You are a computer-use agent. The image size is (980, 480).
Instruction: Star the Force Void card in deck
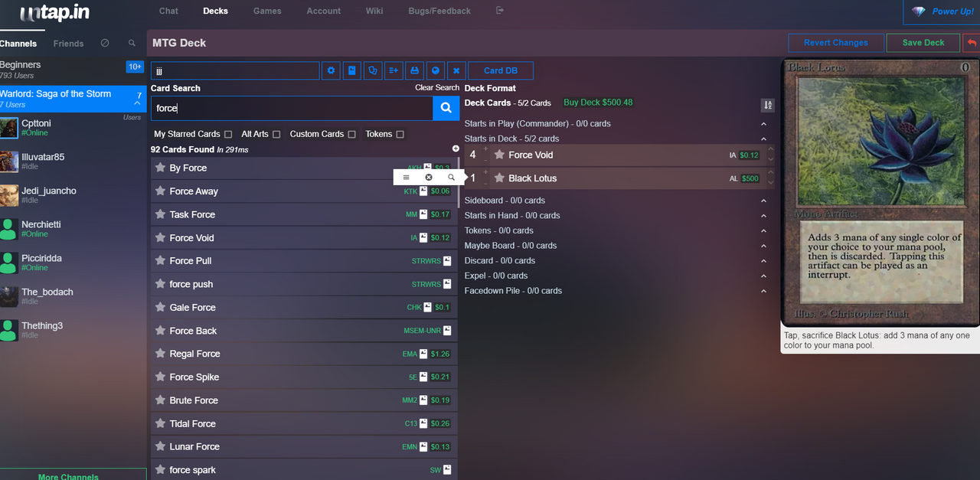499,155
